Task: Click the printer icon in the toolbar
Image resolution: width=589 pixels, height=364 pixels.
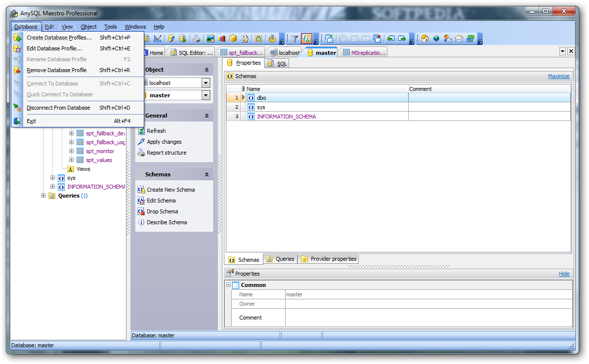Action: [197, 39]
